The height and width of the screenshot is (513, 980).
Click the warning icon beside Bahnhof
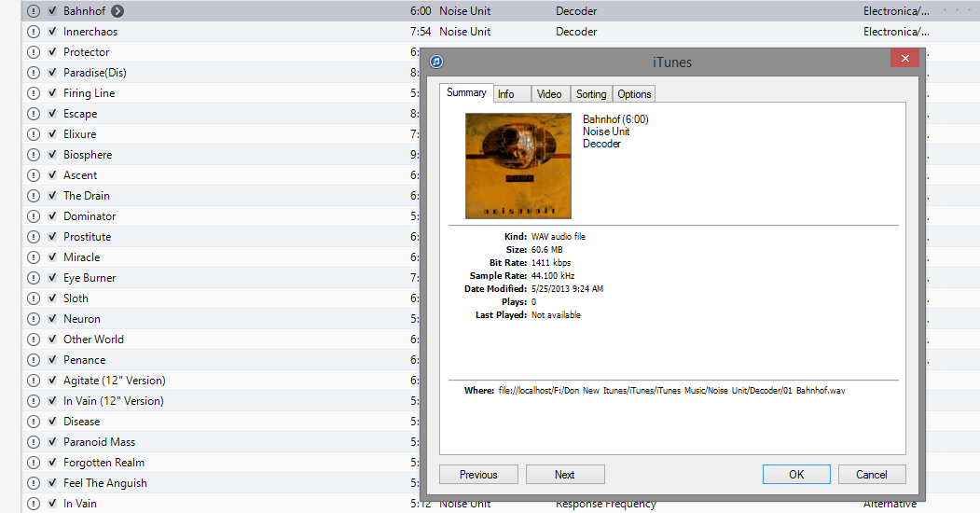[34, 11]
